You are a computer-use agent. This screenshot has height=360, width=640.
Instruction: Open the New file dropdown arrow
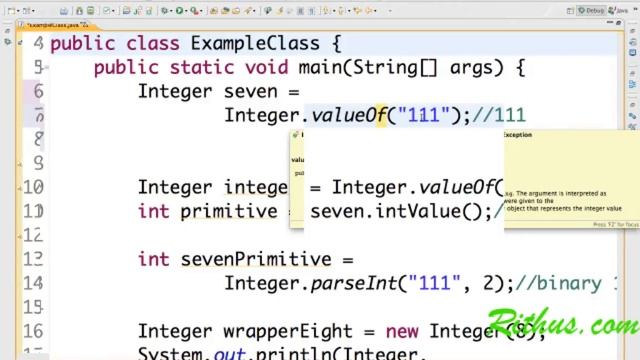click(18, 11)
